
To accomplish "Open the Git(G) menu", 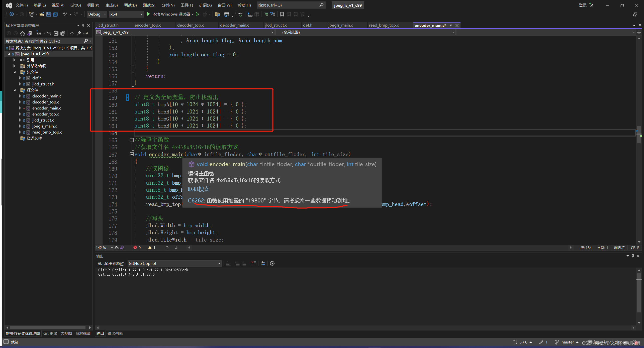I will click(x=75, y=5).
